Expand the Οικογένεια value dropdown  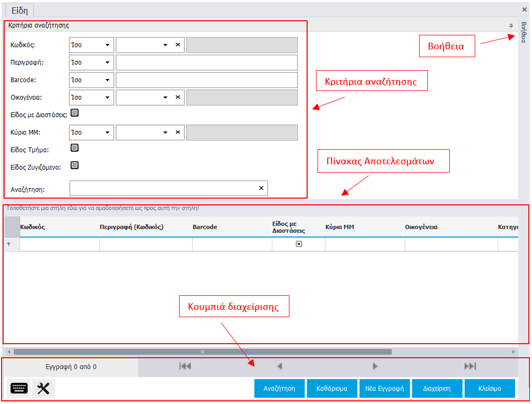(166, 98)
